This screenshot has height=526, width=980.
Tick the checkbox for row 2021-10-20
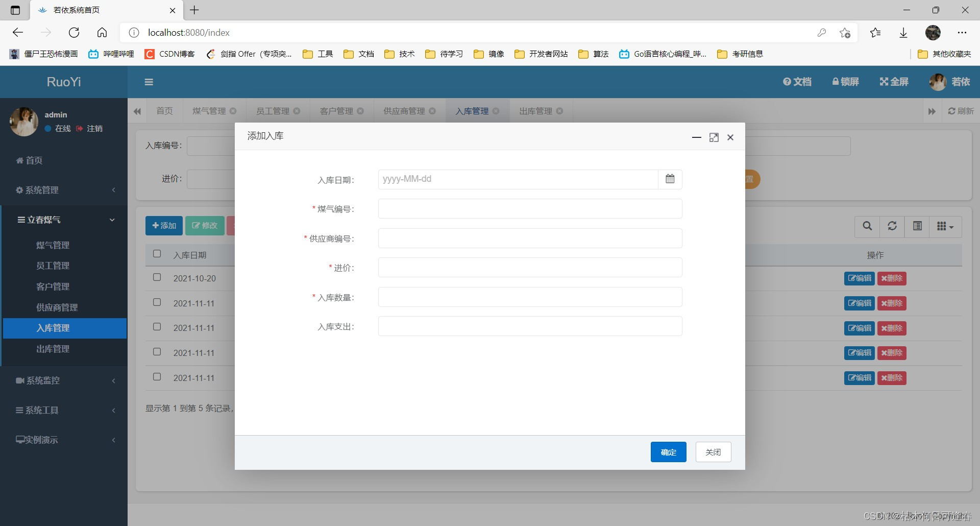(x=157, y=277)
